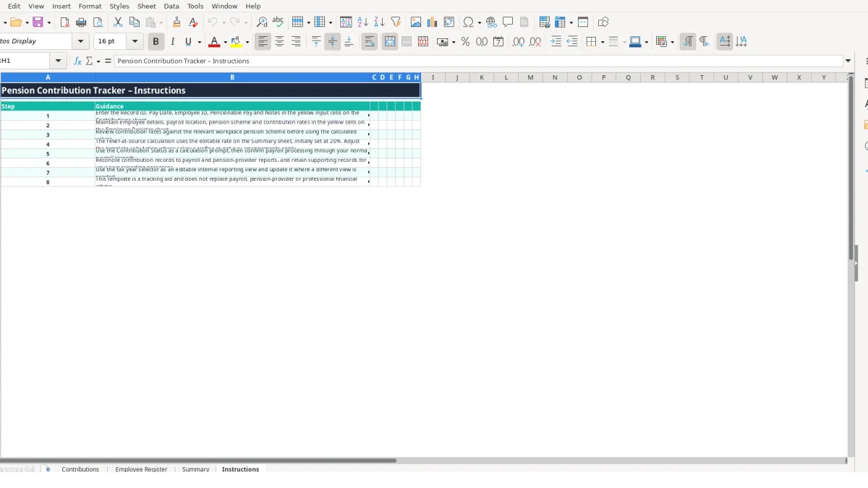Click the Sort Descending icon

click(x=379, y=22)
